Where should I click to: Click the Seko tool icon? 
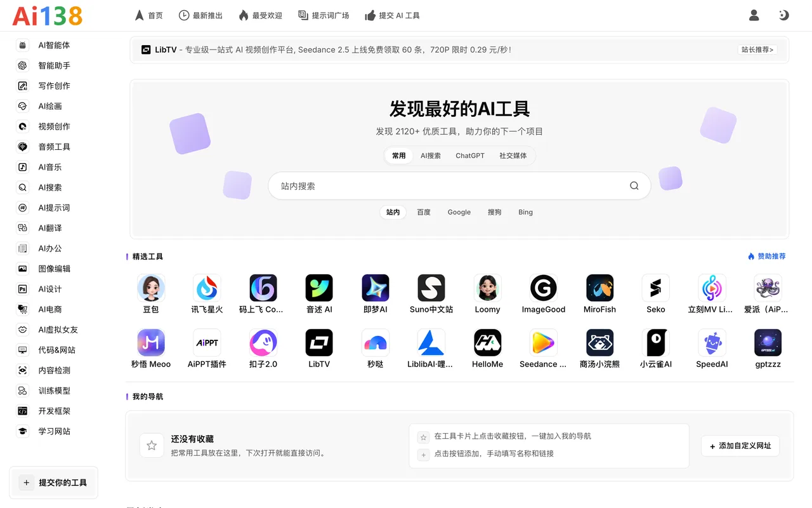pyautogui.click(x=656, y=288)
